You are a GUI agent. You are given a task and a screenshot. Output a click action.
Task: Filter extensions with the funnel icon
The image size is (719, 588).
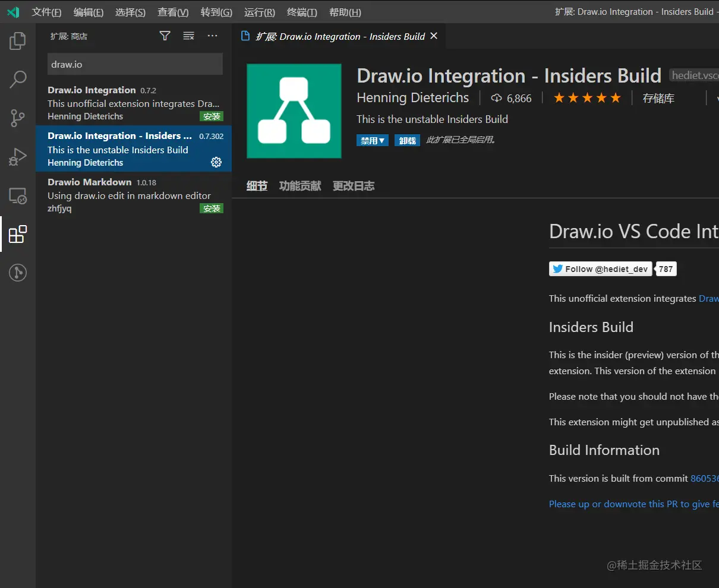click(165, 36)
